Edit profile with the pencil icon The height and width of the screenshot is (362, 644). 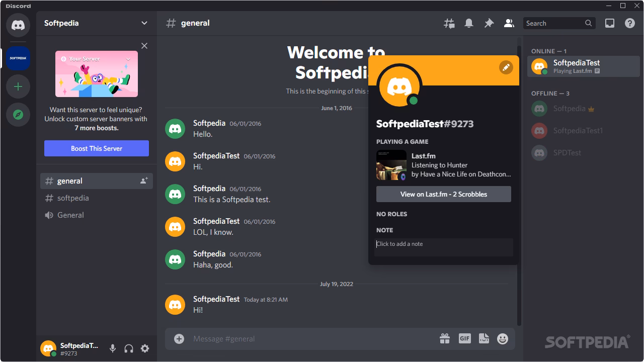(x=506, y=67)
